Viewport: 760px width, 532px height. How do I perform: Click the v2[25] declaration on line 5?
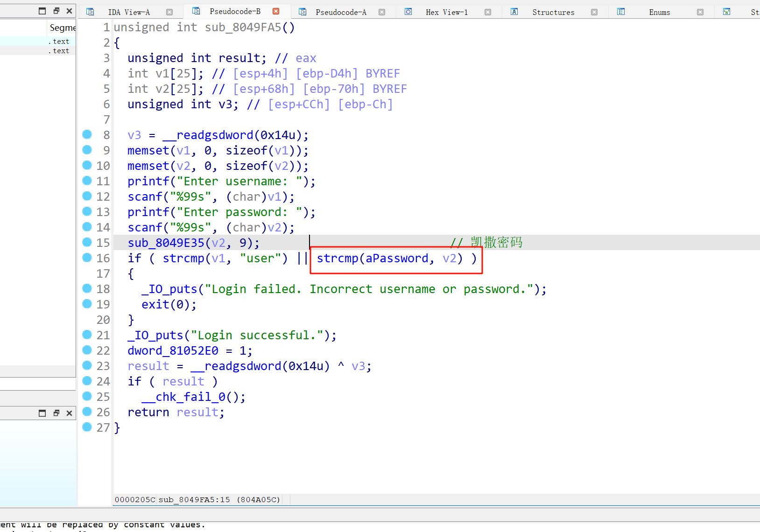[x=166, y=89]
